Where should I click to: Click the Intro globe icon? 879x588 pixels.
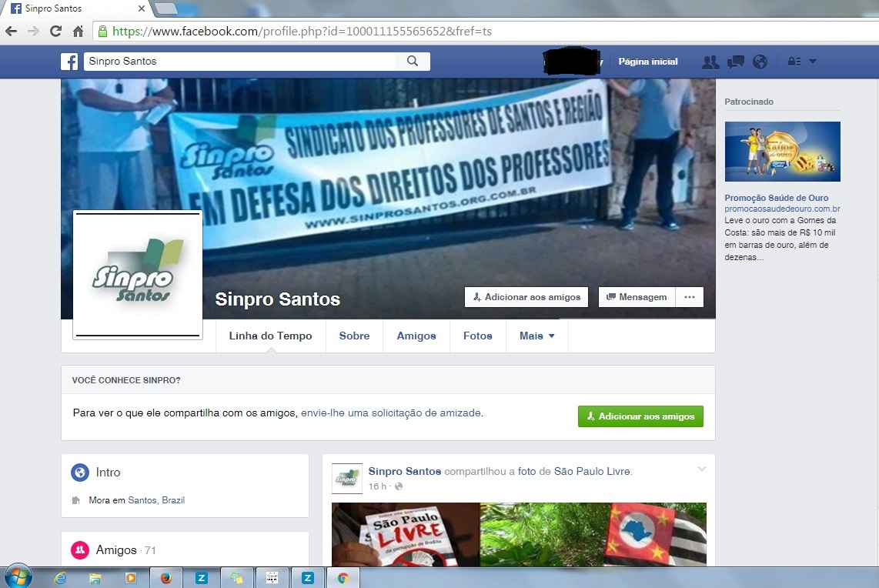click(80, 473)
